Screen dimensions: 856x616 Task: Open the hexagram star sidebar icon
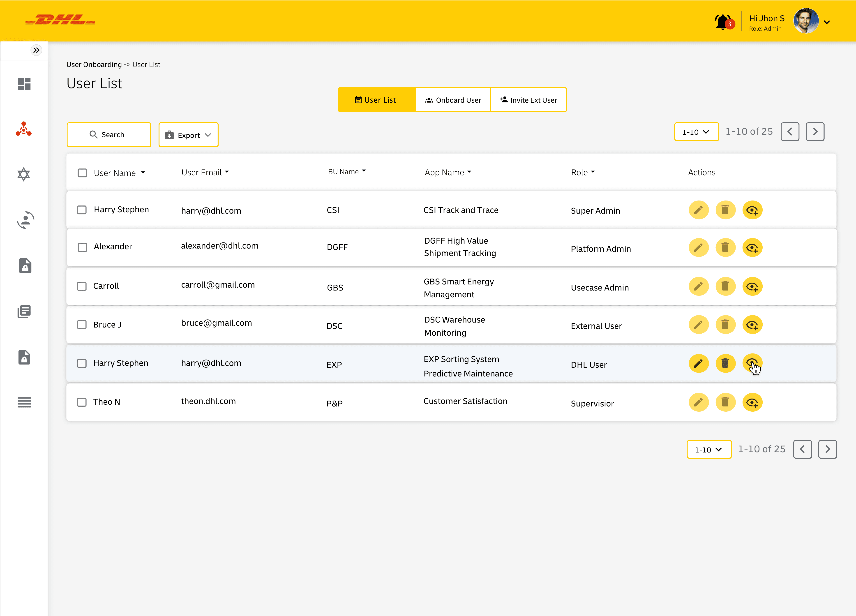24,174
